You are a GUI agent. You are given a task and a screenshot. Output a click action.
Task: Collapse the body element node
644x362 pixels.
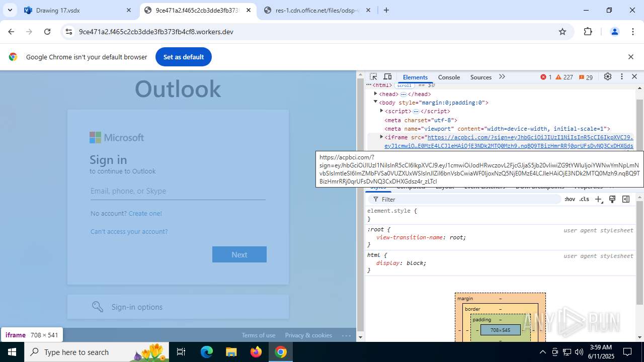click(375, 102)
